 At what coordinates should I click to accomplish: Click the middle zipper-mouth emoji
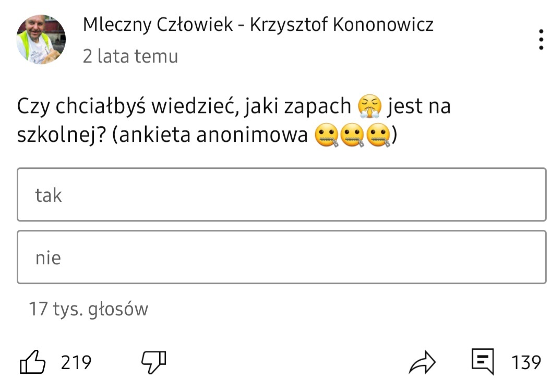point(353,136)
